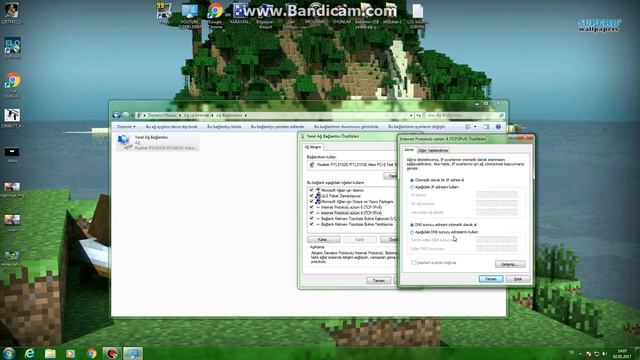Screen dimensions: 640x360
Task: Click 'Bu ağ aygıtını devre dışı bırak'
Action: click(171, 127)
